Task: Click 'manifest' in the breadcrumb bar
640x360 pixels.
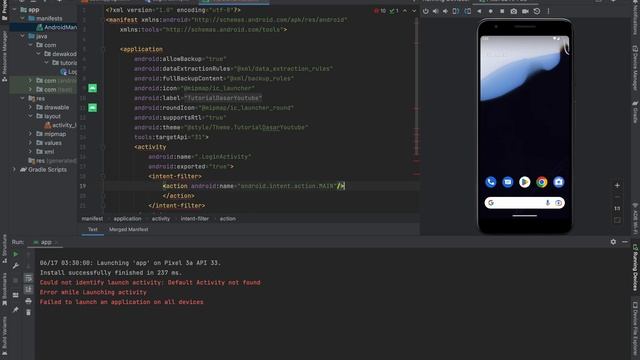Action: 92,219
